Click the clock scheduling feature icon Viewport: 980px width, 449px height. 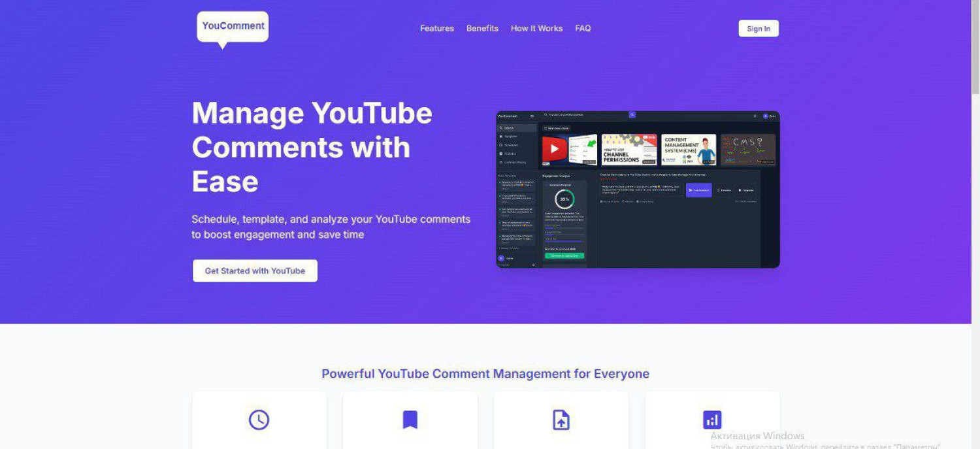pyautogui.click(x=259, y=420)
